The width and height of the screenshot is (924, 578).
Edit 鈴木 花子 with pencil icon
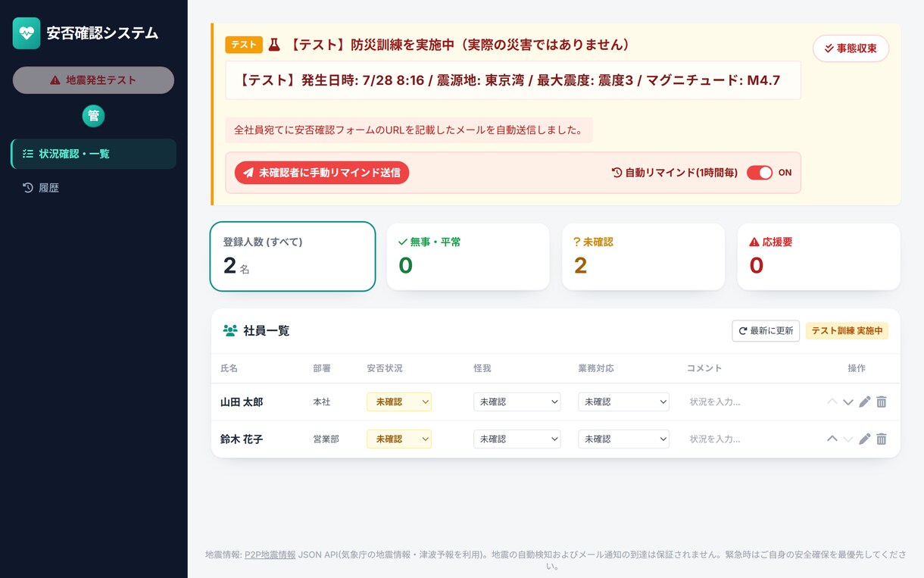[865, 439]
